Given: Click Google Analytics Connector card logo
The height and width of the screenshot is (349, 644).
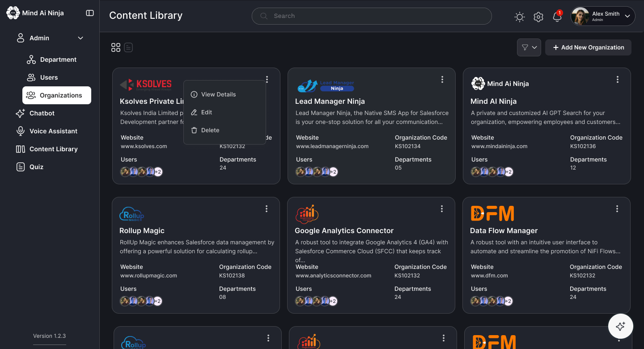Looking at the screenshot, I should 307,214.
